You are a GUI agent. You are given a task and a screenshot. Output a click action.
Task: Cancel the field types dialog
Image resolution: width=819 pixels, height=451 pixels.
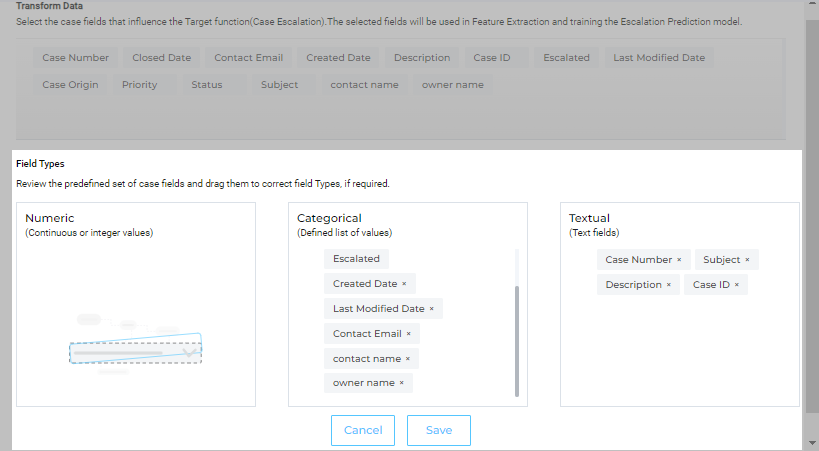pos(363,430)
